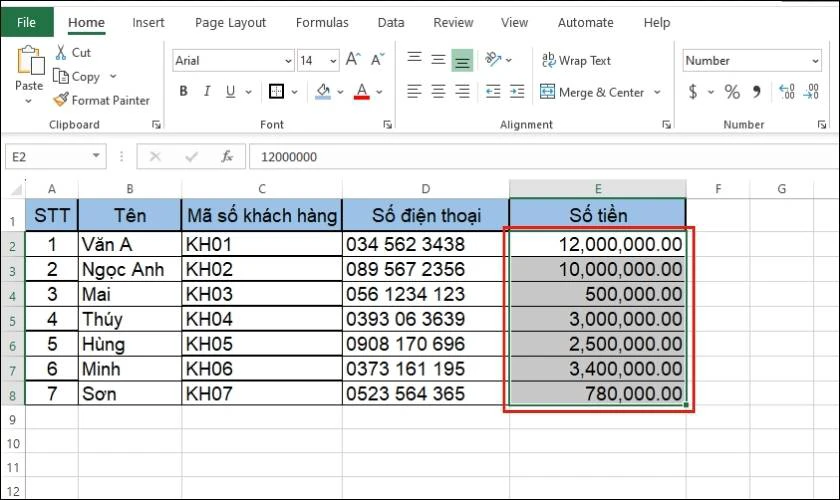
Task: Select cell containing Ngọc Anh
Action: (130, 269)
